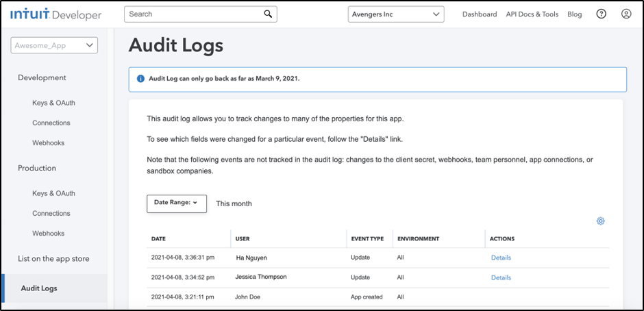The width and height of the screenshot is (644, 311).
Task: Click the search magnifier icon
Action: [x=268, y=14]
